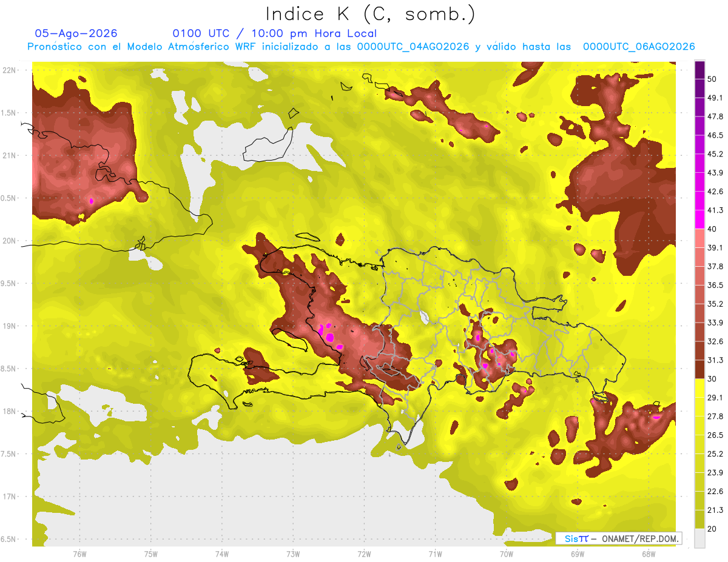The width and height of the screenshot is (728, 562).
Task: Click the colorbar value '21.3'
Action: click(x=715, y=510)
